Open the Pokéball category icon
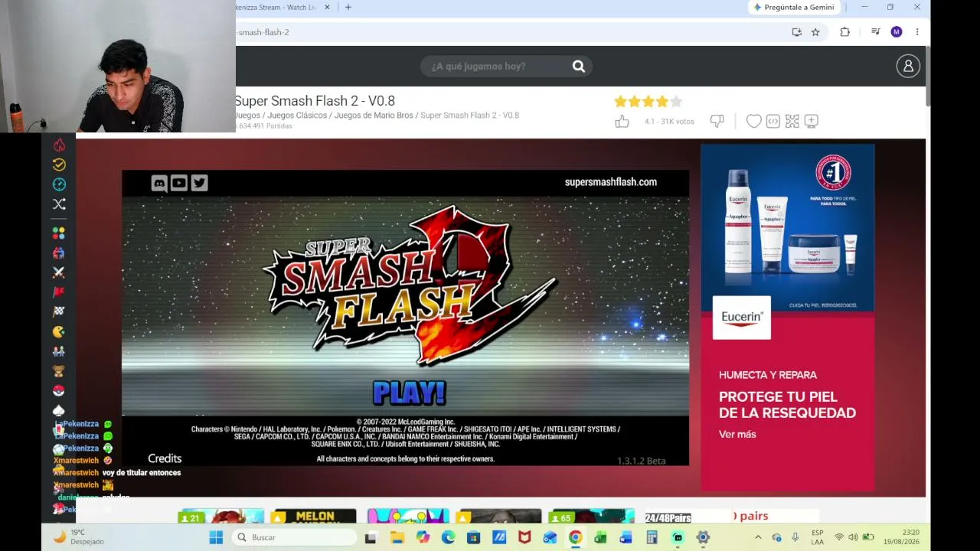The image size is (980, 551). (x=59, y=391)
